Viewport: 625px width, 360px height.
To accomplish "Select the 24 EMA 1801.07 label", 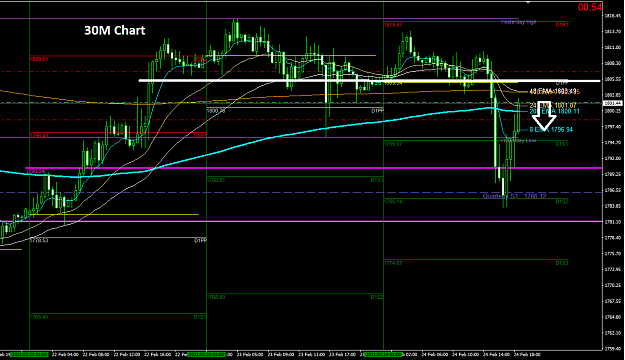I will point(553,106).
